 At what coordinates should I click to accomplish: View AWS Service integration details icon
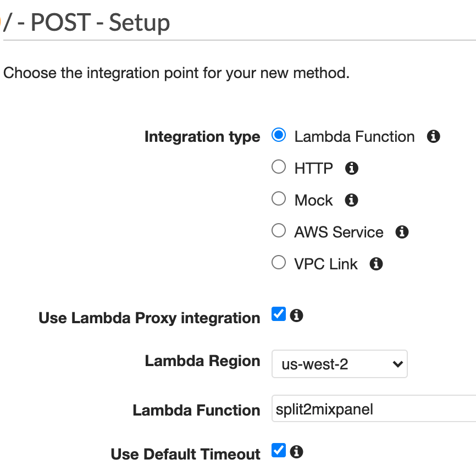click(x=402, y=231)
